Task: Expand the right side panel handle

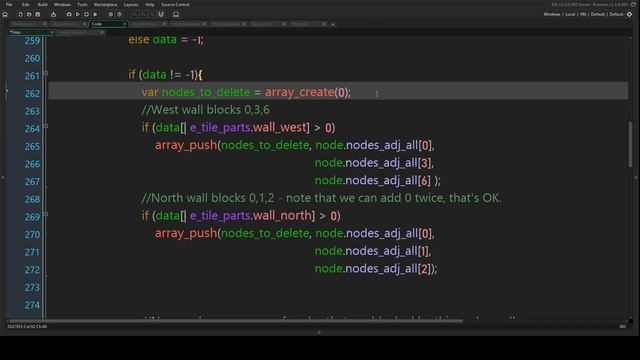Action: [x=636, y=178]
